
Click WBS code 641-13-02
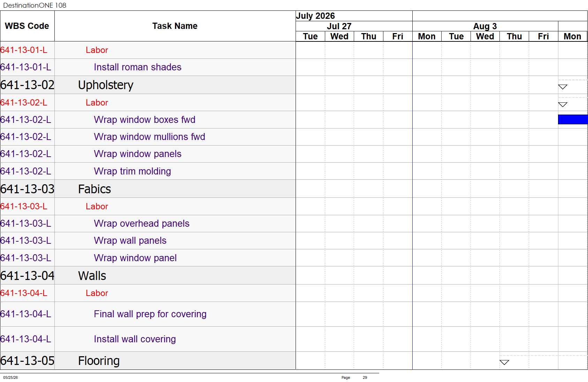27,85
